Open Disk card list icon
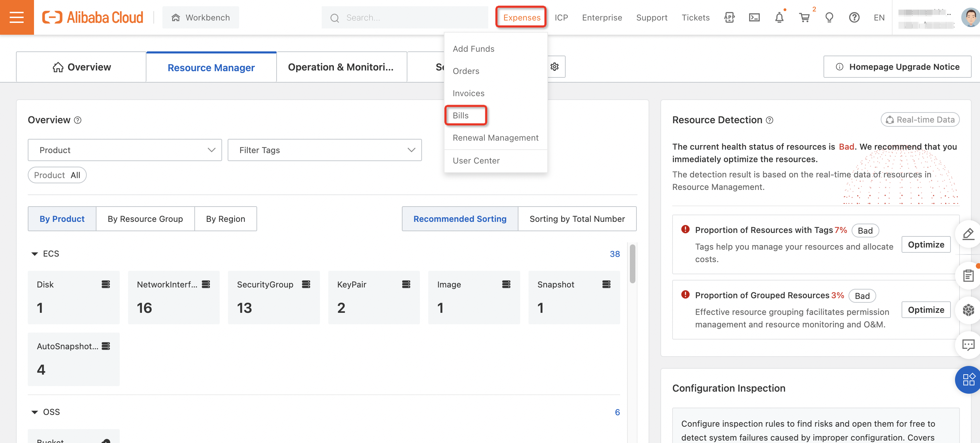The width and height of the screenshot is (980, 443). tap(106, 284)
